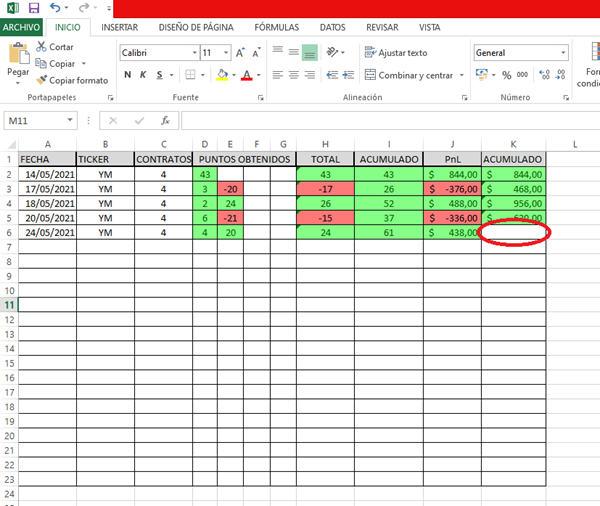Switch to DISEÑO DE PÁGINA tab

pos(196,27)
